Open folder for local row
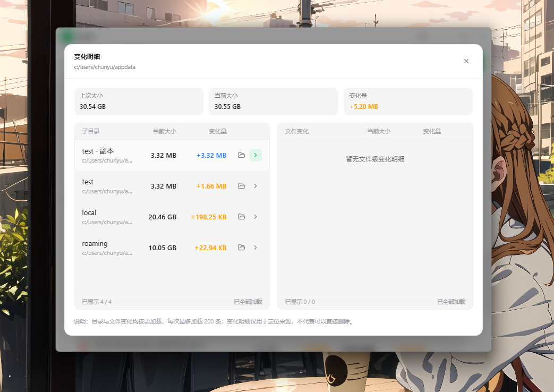 241,217
